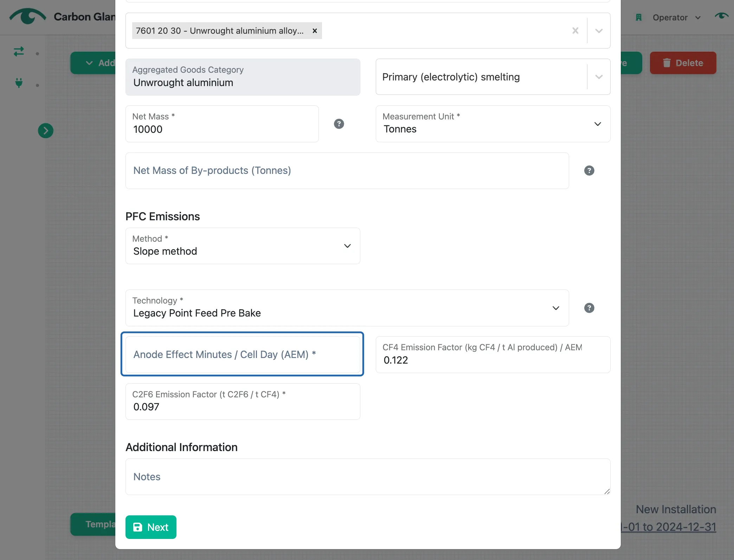Click the Carbon Glance logo icon
Image resolution: width=734 pixels, height=560 pixels.
pyautogui.click(x=27, y=16)
